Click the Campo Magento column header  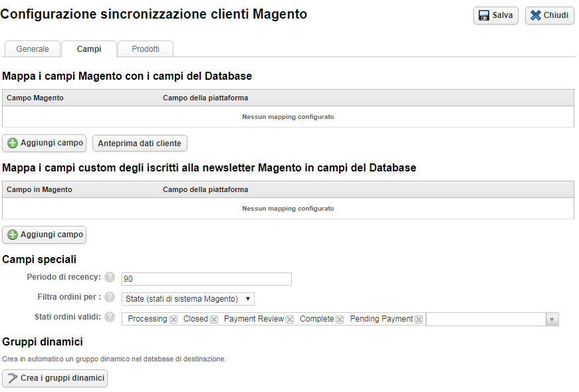(35, 98)
